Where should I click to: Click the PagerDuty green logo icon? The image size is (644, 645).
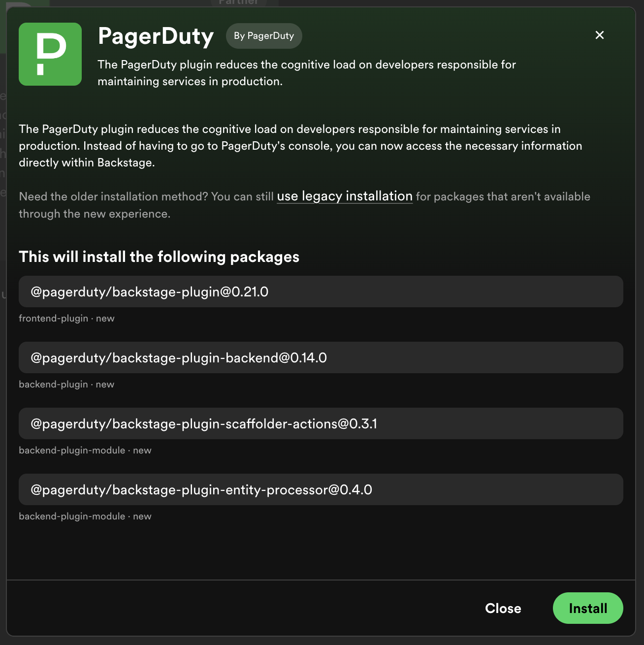tap(50, 54)
